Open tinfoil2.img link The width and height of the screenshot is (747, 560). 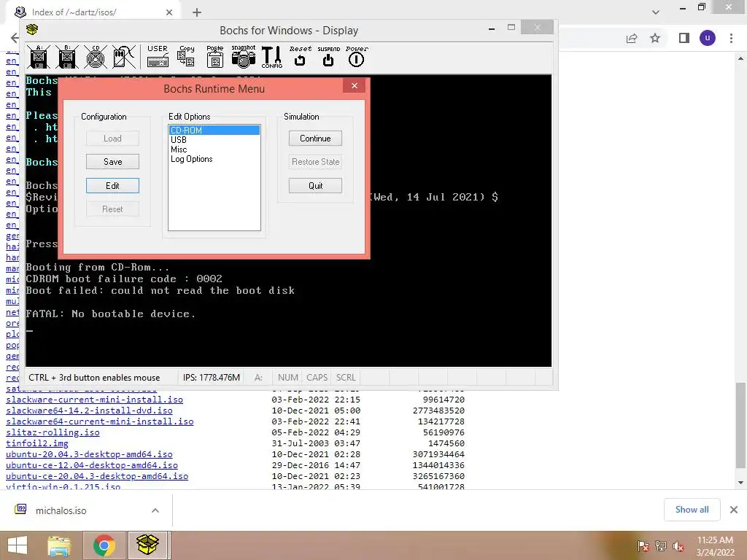click(36, 443)
